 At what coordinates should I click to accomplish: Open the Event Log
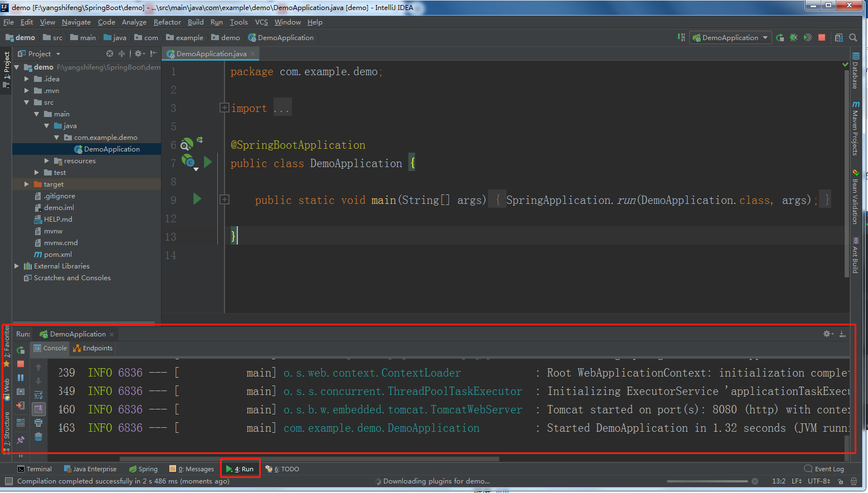[x=824, y=469]
